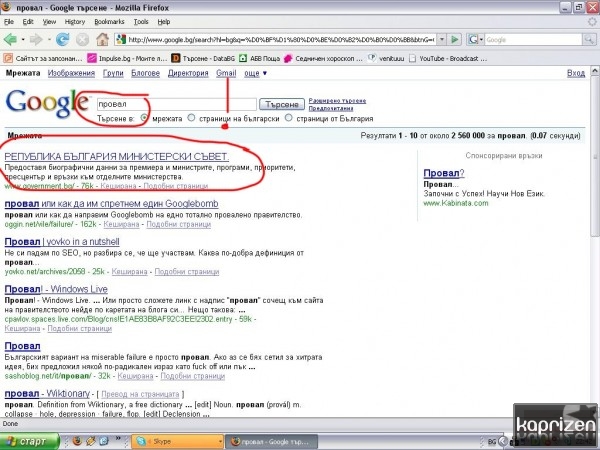Open the History menu
Image resolution: width=600 pixels, height=450 pixels.
(75, 22)
